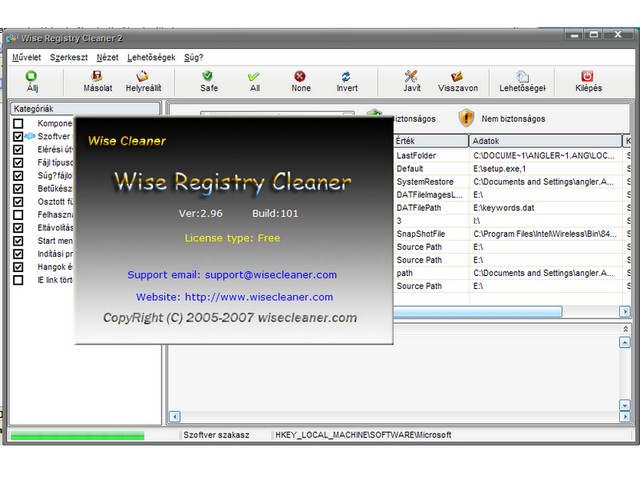Viewport: 640px width, 480px height.
Task: Uncheck the Hangok category checkbox
Action: [x=18, y=267]
